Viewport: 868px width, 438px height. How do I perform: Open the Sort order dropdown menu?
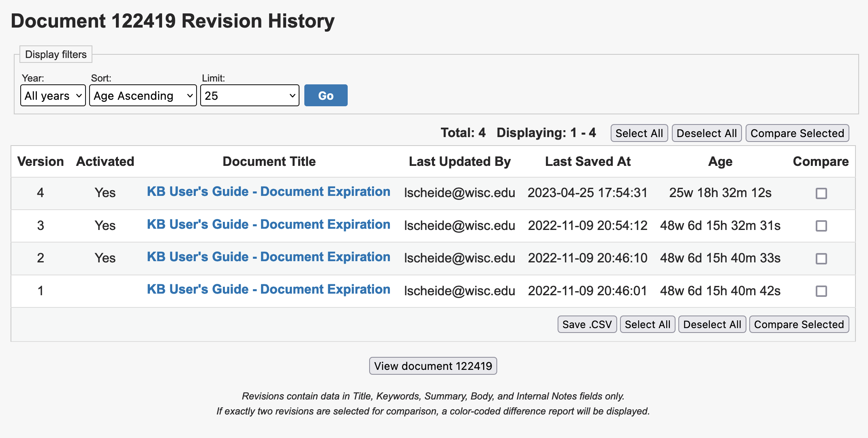(x=142, y=96)
